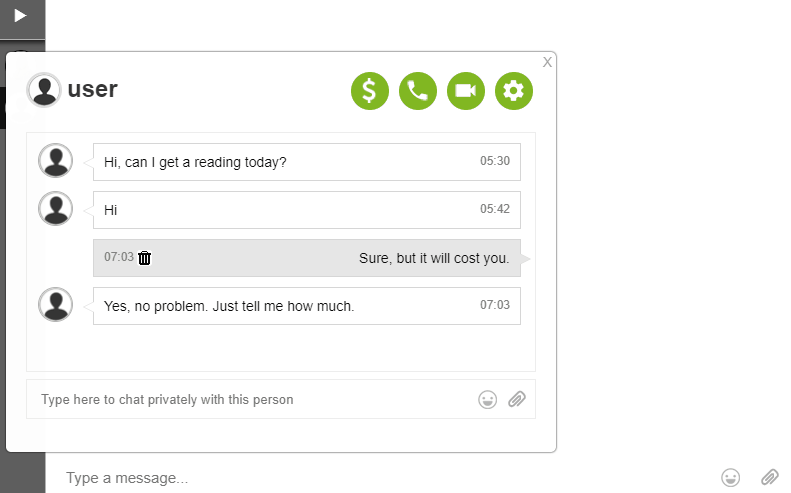The height and width of the screenshot is (493, 791).
Task: Open emoji picker in main message bar
Action: 730,477
